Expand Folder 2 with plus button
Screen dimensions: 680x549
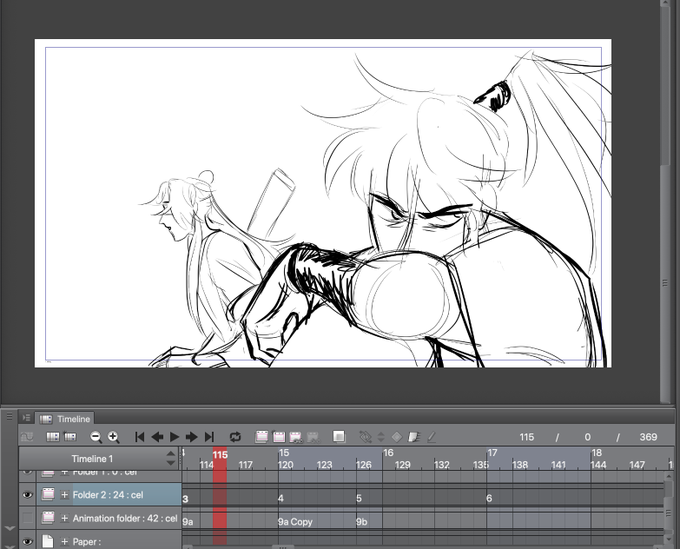click(x=65, y=495)
